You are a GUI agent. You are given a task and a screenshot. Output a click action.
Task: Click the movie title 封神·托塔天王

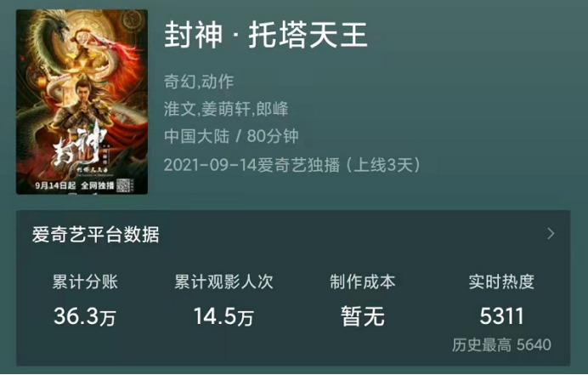point(265,35)
